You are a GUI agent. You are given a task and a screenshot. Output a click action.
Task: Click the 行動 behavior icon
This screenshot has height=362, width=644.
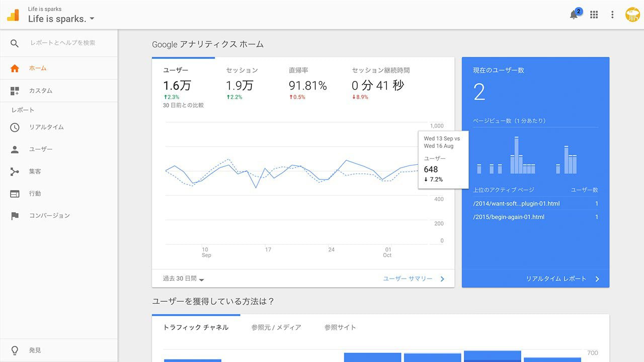point(15,194)
